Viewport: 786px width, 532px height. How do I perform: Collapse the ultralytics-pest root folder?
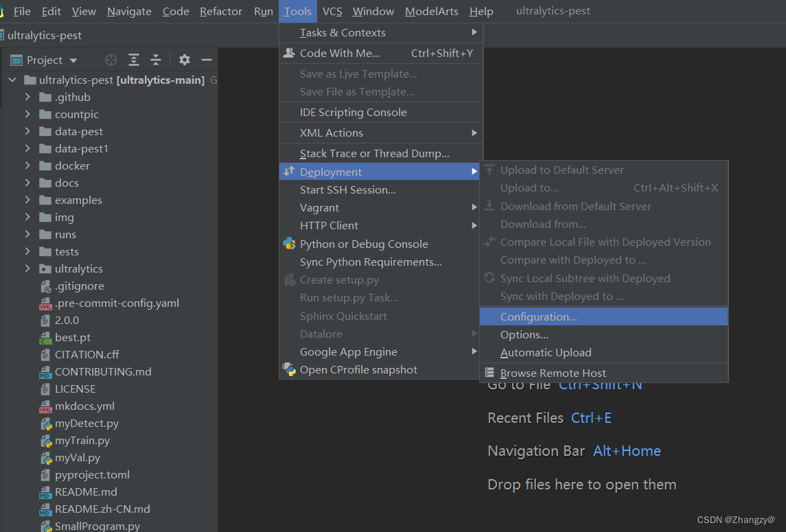[x=12, y=80]
